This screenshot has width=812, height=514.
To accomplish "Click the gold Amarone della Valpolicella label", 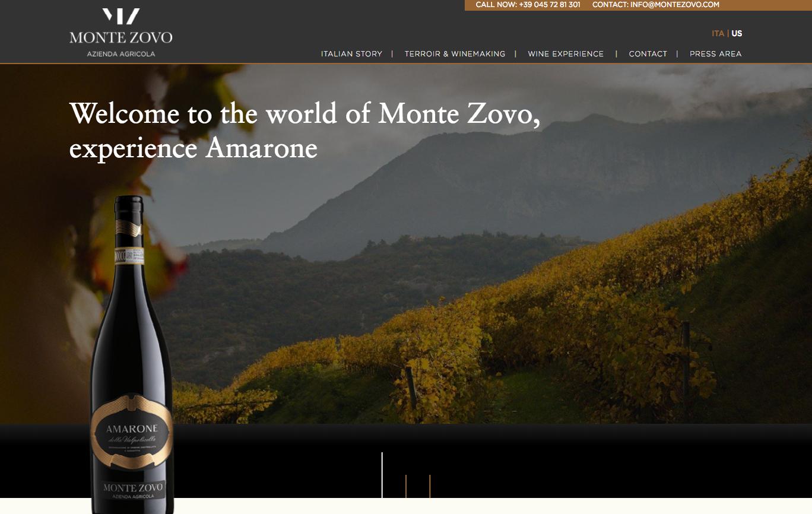I will pyautogui.click(x=132, y=431).
